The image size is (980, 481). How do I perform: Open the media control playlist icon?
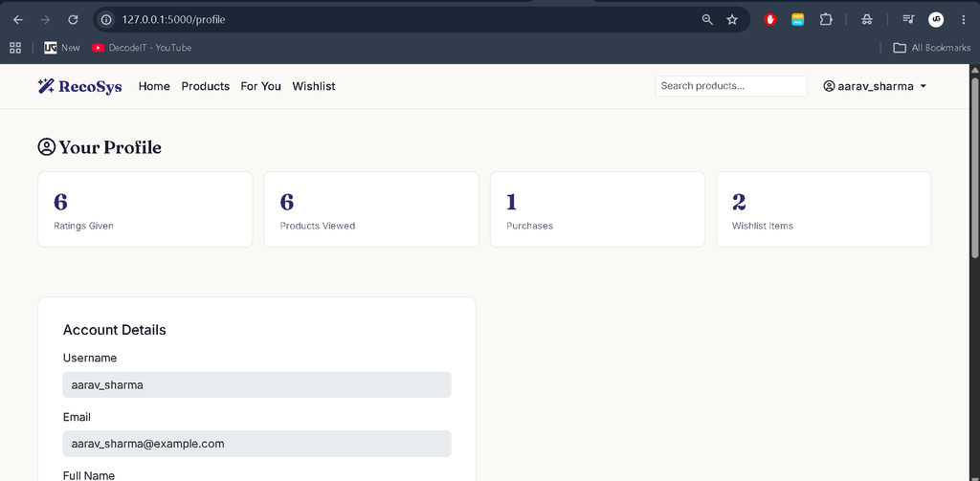click(x=908, y=20)
